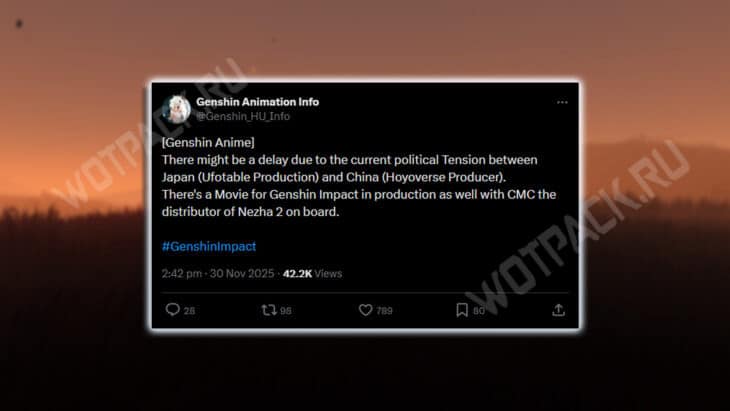The height and width of the screenshot is (411, 730).
Task: Click the 30 Nov 2025 date
Action: pos(244,272)
